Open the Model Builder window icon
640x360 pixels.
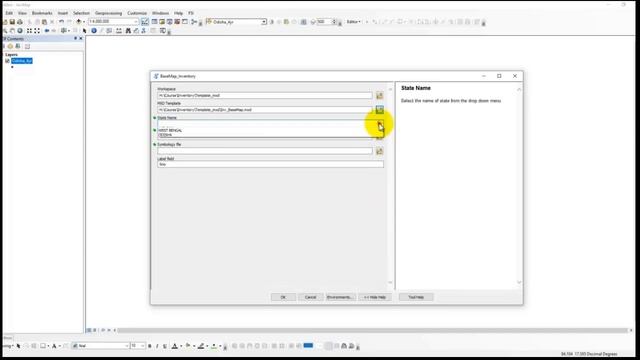click(194, 22)
